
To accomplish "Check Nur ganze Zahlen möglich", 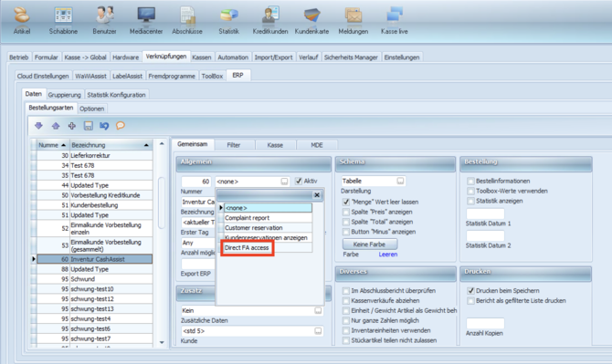I will coord(346,320).
